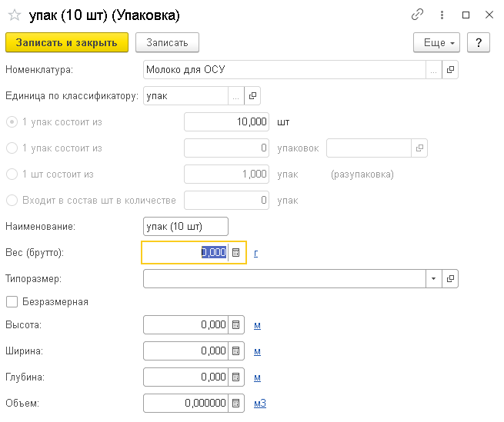Open Номенклатура item with open-form icon
504x422 pixels.
tap(450, 69)
